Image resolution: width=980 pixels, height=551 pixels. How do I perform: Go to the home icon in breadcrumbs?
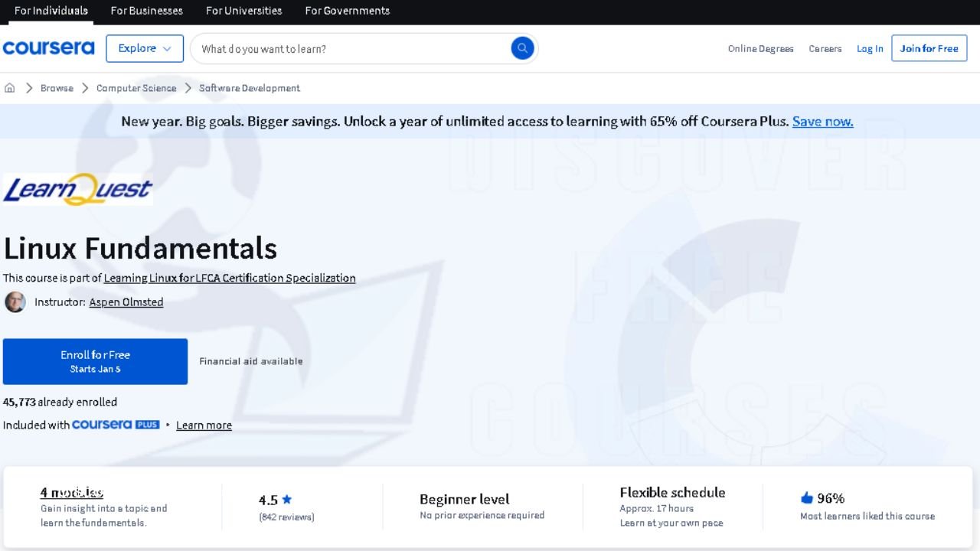point(9,88)
